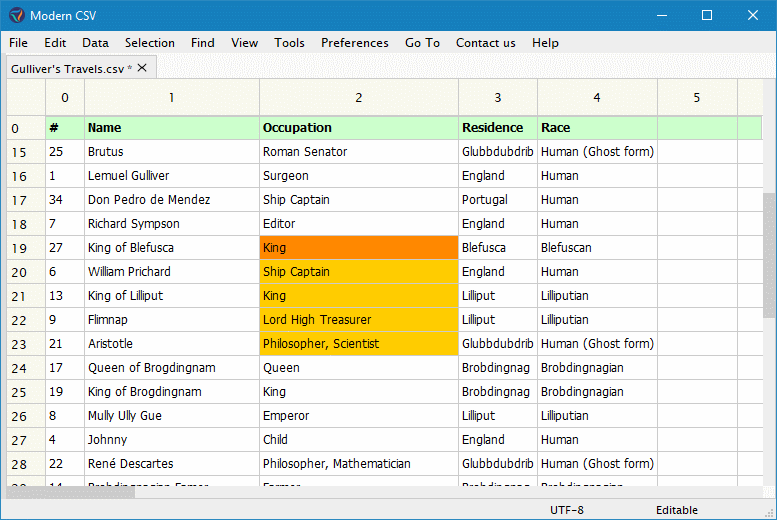
Task: Click the Aristotle cell
Action: pyautogui.click(x=172, y=344)
